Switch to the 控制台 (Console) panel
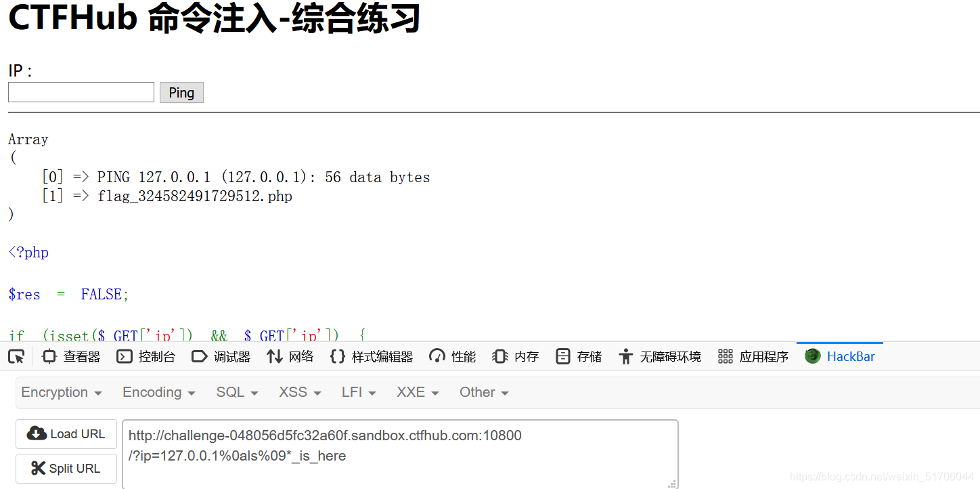The image size is (980, 489). (x=146, y=356)
